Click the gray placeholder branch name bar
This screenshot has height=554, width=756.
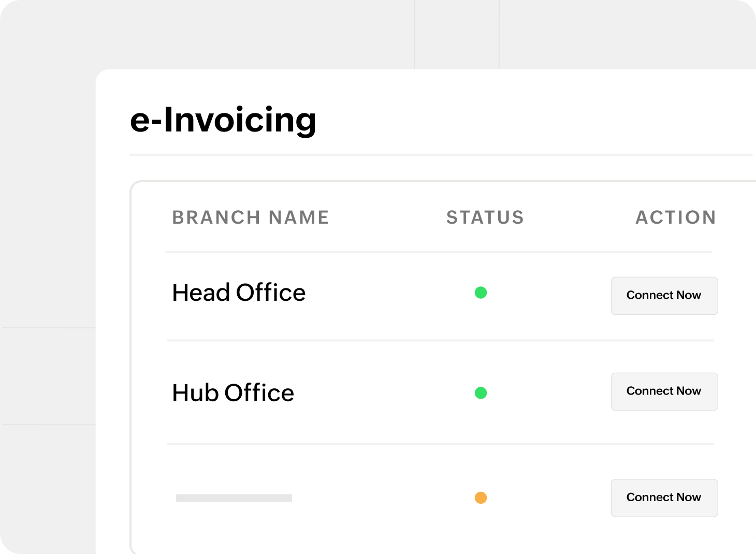point(234,498)
